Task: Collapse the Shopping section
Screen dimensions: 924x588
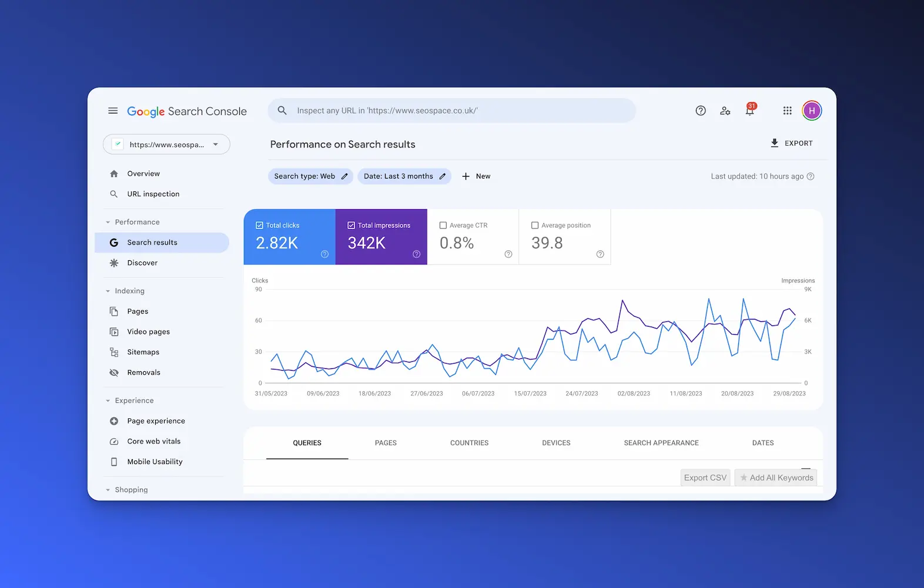Action: pos(108,490)
